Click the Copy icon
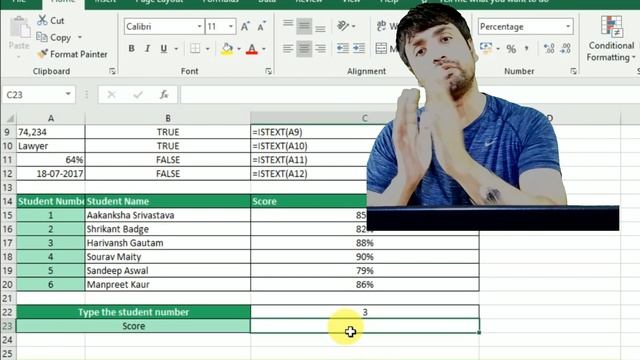This screenshot has width=640, height=360. point(42,37)
